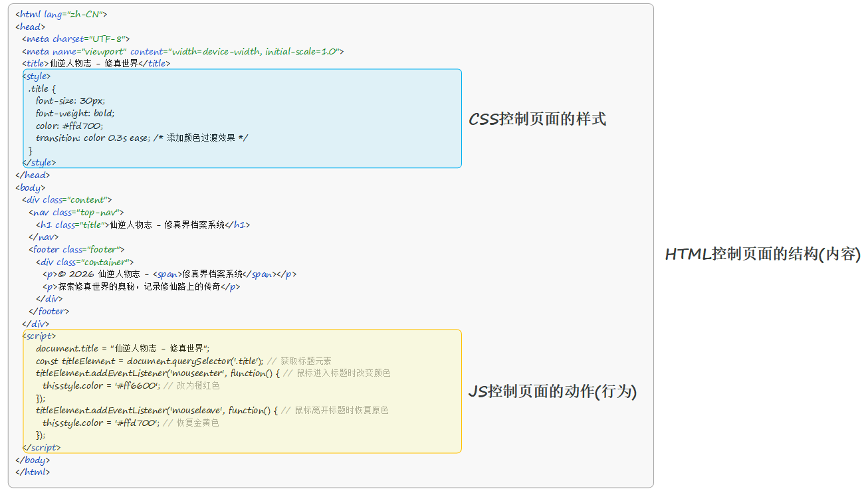868x489 pixels.
Task: Click the opening <head> tag
Action: 31,27
